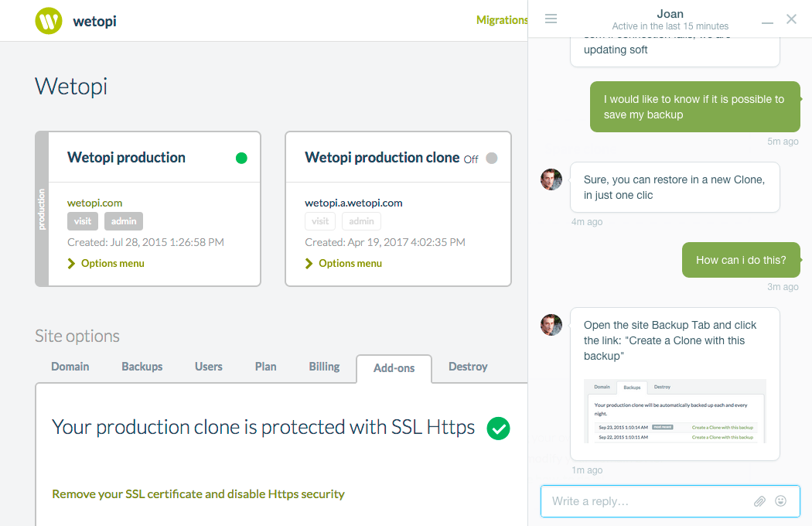Open the Users tab
Screen dimensions: 812x526
(208, 367)
